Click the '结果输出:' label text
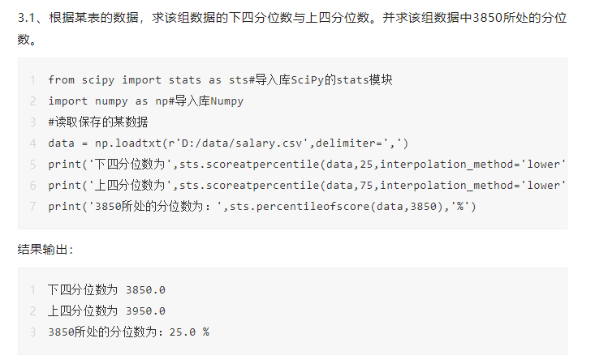The height and width of the screenshot is (364, 608). point(45,250)
